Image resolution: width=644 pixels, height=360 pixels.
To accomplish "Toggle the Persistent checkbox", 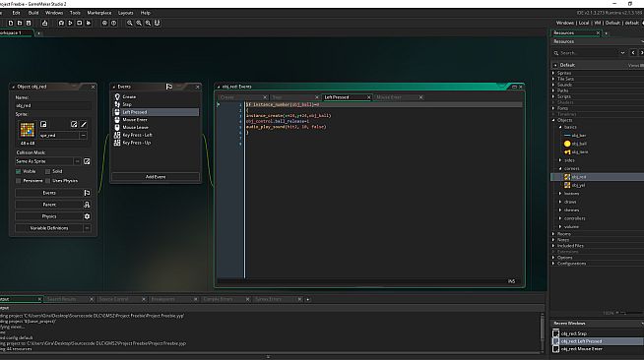I will pyautogui.click(x=18, y=181).
